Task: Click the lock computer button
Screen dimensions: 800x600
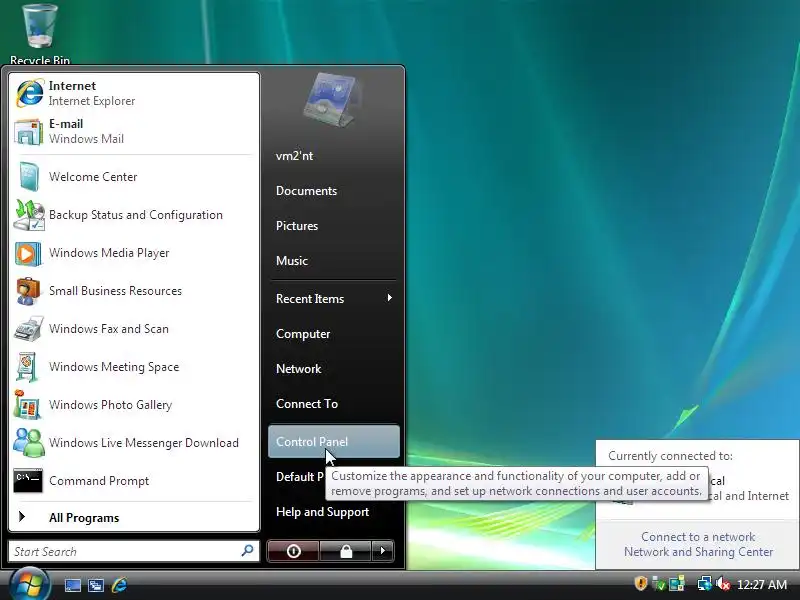Action: coord(346,551)
